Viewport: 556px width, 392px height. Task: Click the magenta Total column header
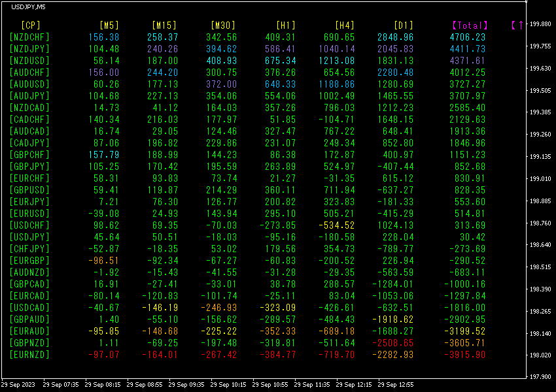pos(470,25)
